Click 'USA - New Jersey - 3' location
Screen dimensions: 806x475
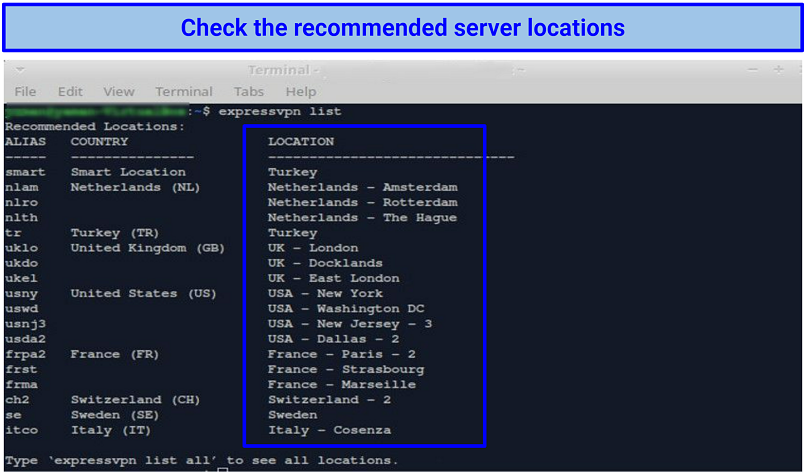(350, 324)
